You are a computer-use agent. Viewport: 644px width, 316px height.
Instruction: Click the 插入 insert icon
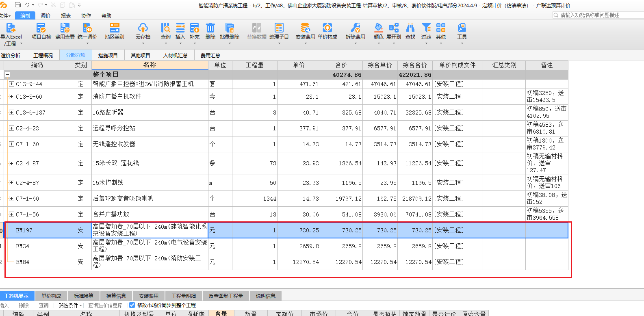coord(180,28)
